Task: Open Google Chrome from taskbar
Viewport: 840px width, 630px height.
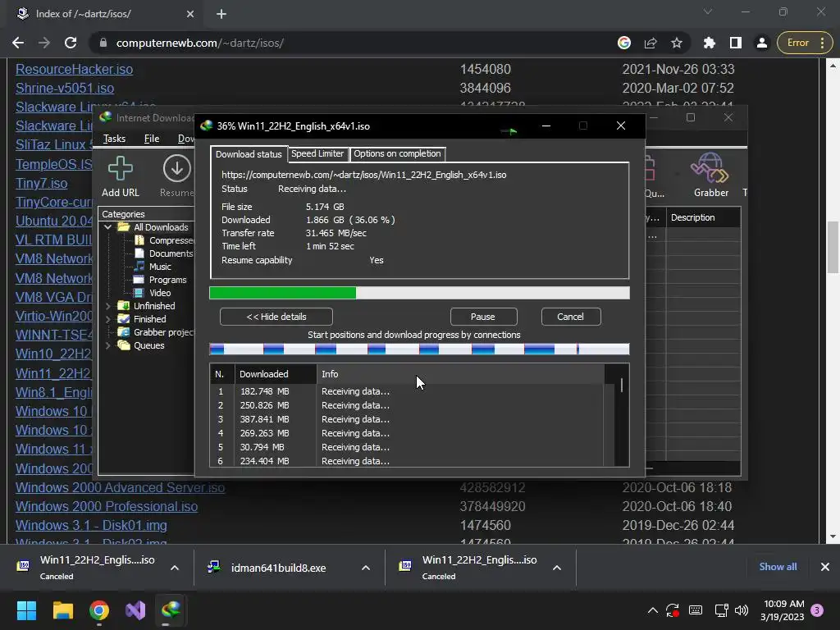Action: (99, 609)
